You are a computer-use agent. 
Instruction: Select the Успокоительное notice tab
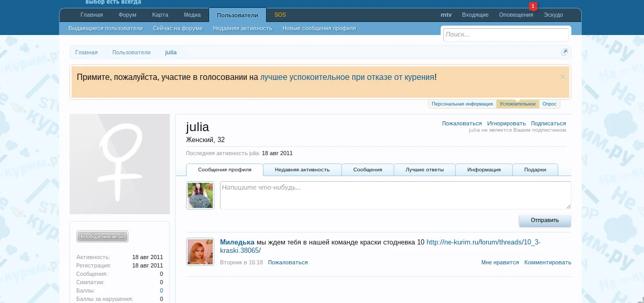[517, 104]
